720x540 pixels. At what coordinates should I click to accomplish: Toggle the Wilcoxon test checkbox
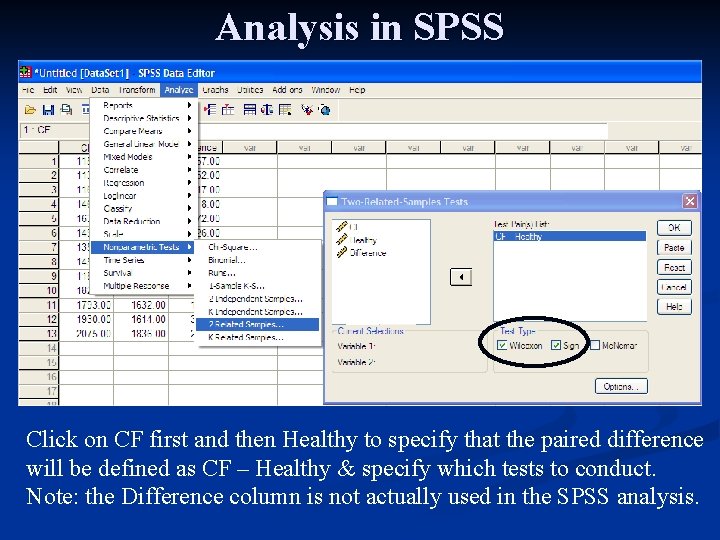point(502,345)
